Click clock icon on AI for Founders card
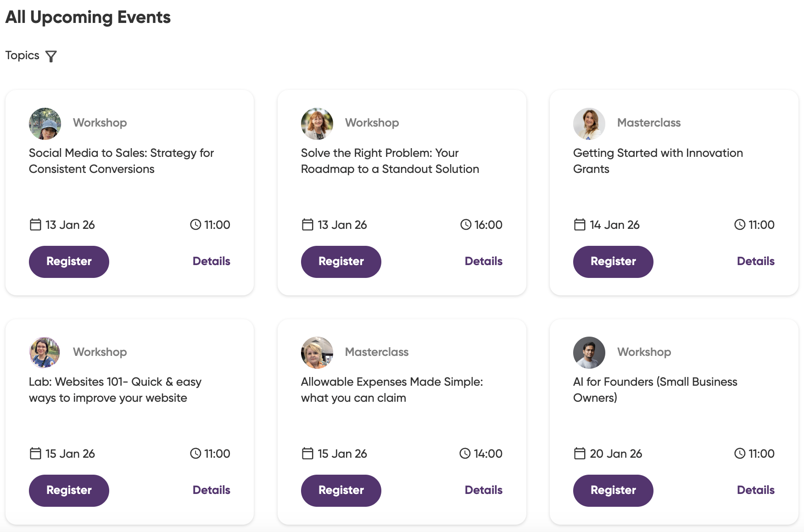This screenshot has width=804, height=532. (x=740, y=454)
